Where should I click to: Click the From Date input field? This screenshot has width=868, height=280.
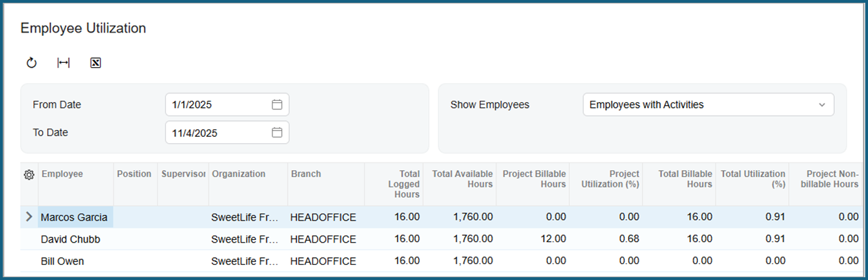[218, 105]
